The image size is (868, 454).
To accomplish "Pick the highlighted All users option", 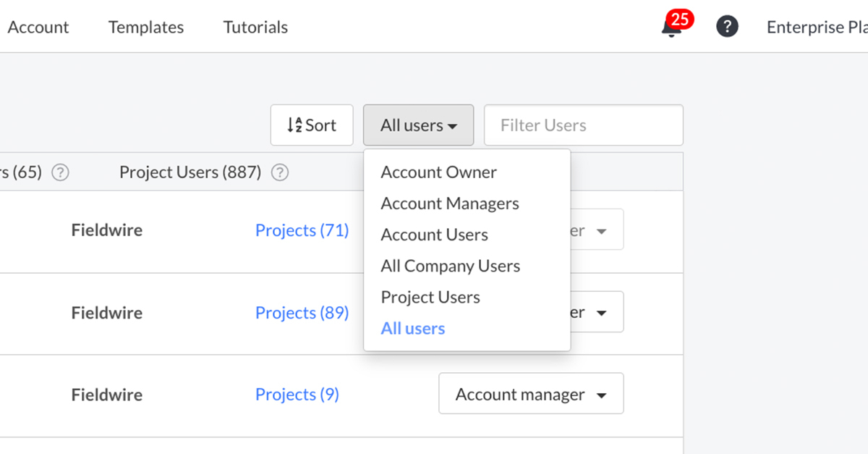I will click(x=413, y=328).
